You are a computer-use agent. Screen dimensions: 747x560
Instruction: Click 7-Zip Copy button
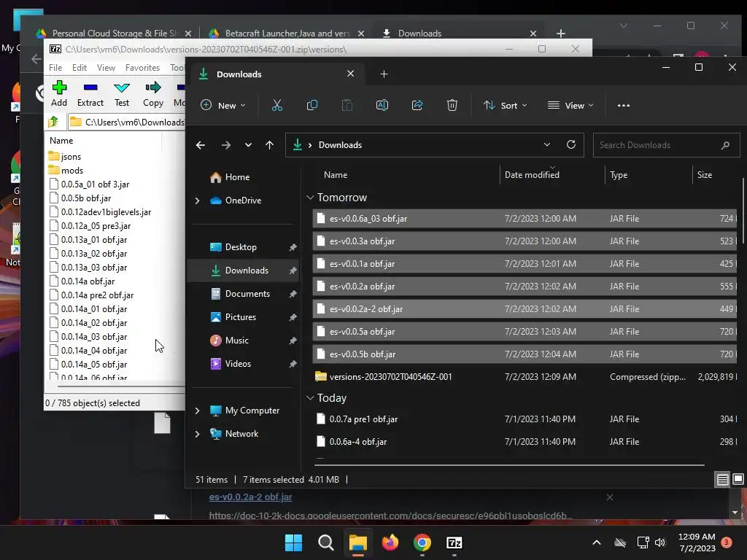coord(153,94)
